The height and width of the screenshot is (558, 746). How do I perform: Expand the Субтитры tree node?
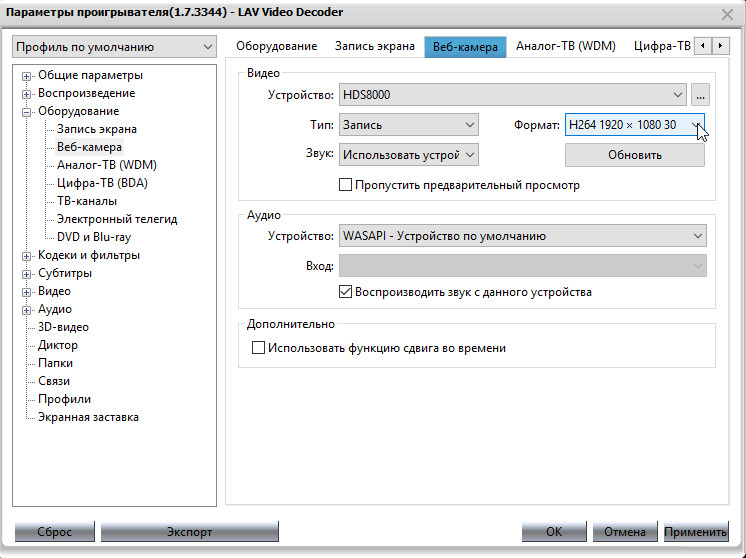point(28,273)
